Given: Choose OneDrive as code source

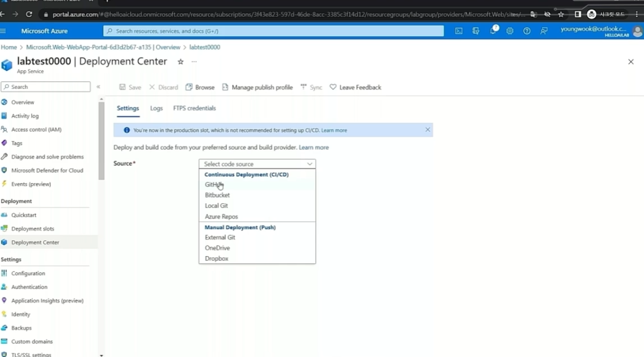Looking at the screenshot, I should coord(257,248).
